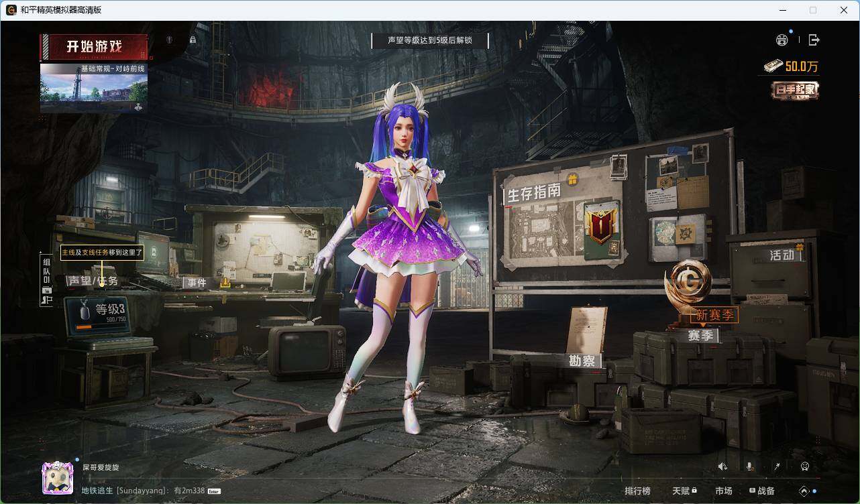
Task: Click the player avatar portrait
Action: 58,479
